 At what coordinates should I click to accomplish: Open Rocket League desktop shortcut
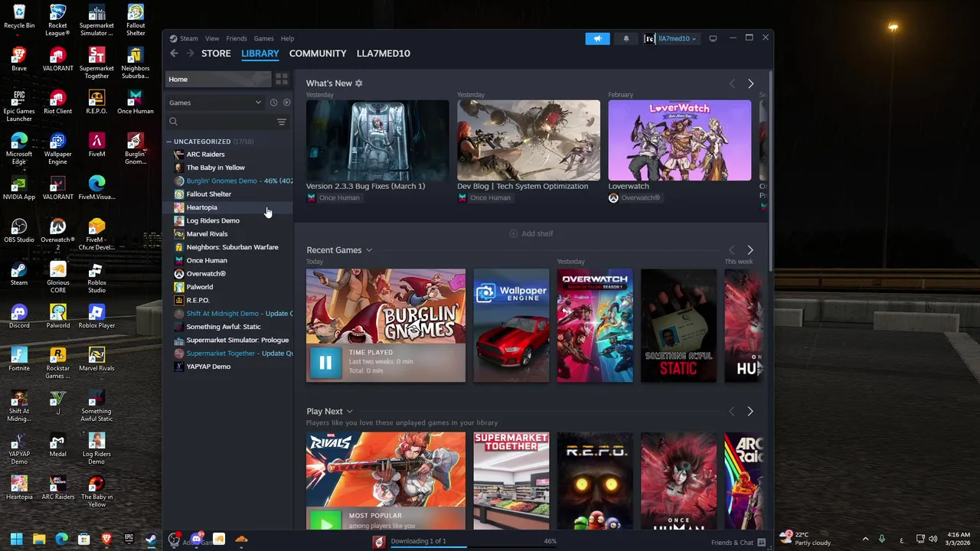tap(57, 21)
